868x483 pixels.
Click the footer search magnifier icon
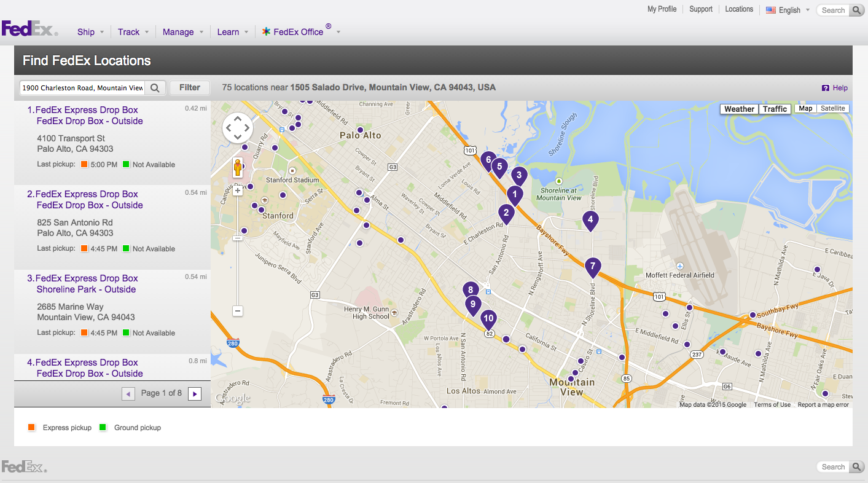click(856, 467)
